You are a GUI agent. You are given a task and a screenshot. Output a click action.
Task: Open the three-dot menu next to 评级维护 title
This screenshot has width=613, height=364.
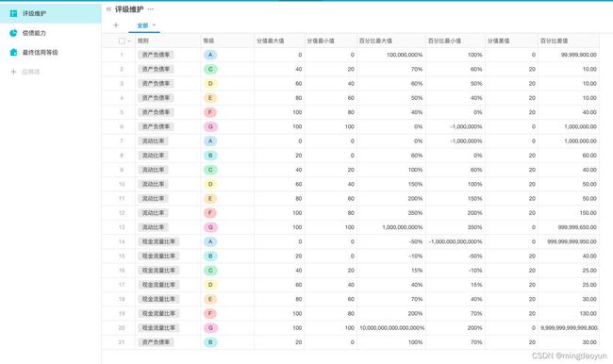pyautogui.click(x=151, y=9)
